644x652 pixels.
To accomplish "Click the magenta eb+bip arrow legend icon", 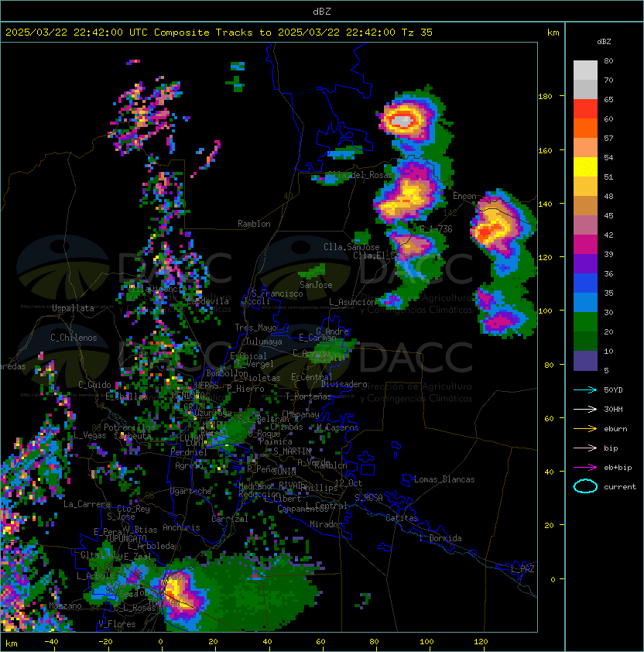I will coord(585,468).
